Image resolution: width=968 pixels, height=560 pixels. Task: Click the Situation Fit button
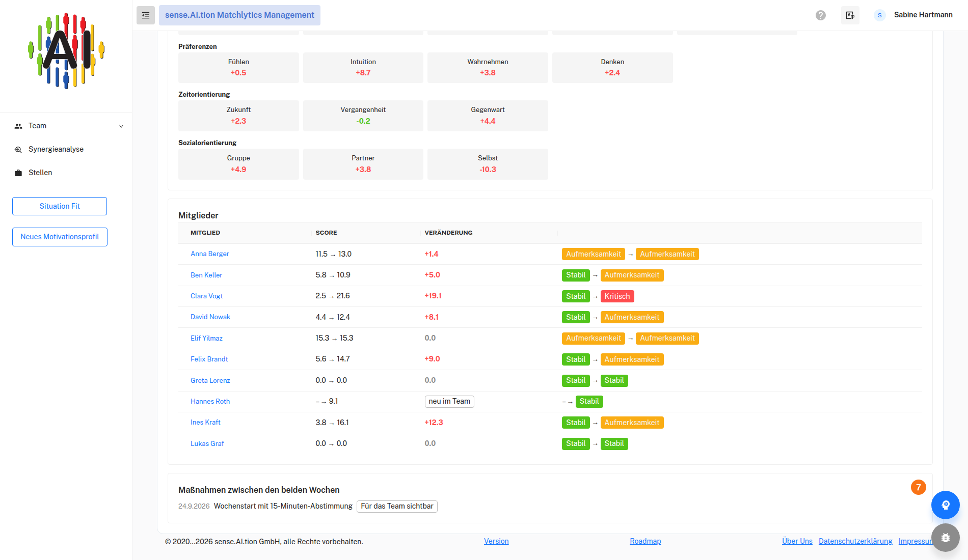point(60,206)
